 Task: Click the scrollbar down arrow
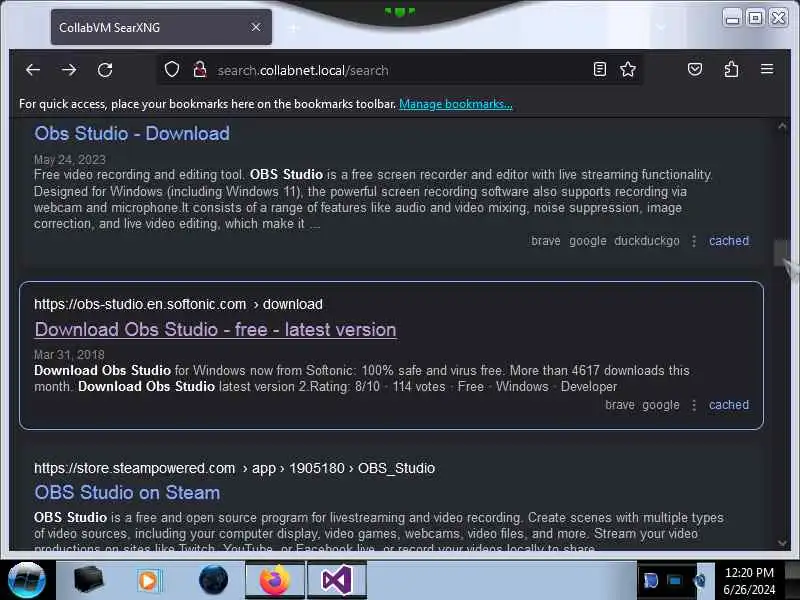pyautogui.click(x=782, y=543)
